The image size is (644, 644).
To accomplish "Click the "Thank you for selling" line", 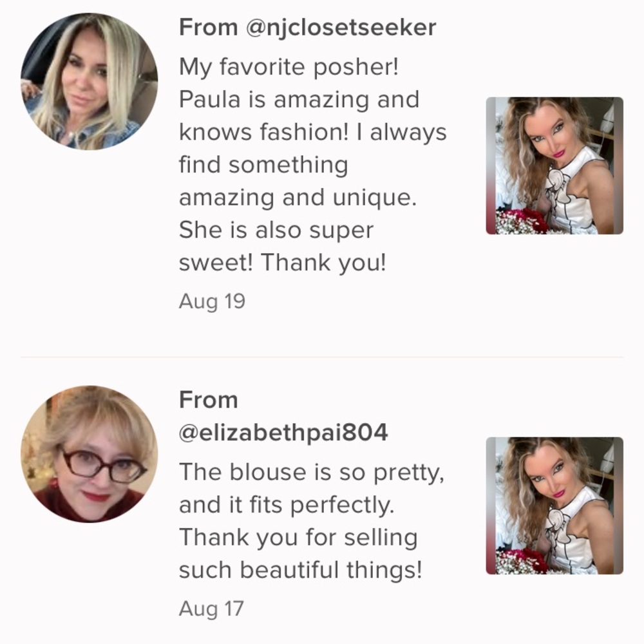I will click(x=298, y=537).
